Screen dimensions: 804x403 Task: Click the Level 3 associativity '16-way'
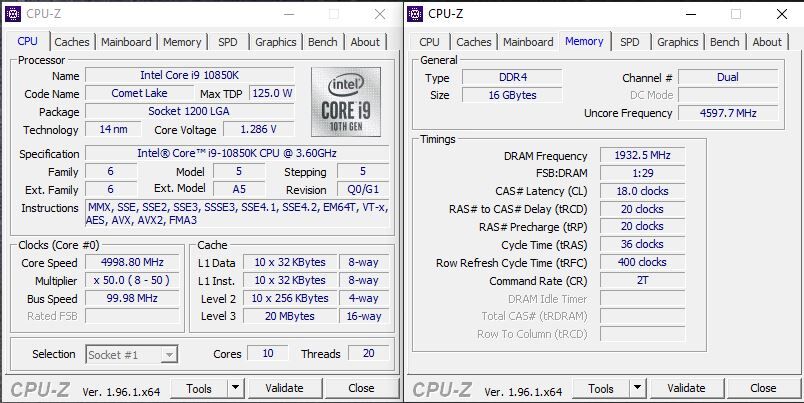(x=364, y=316)
